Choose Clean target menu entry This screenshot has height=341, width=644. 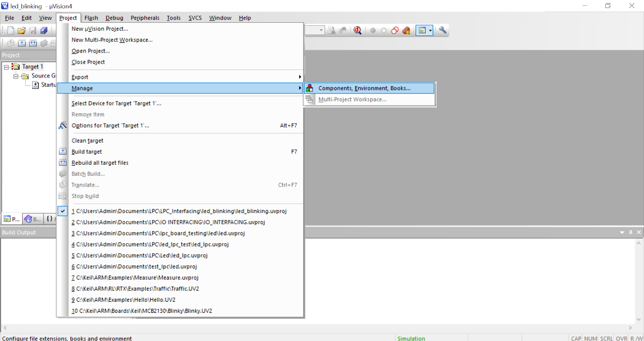[x=180, y=141]
